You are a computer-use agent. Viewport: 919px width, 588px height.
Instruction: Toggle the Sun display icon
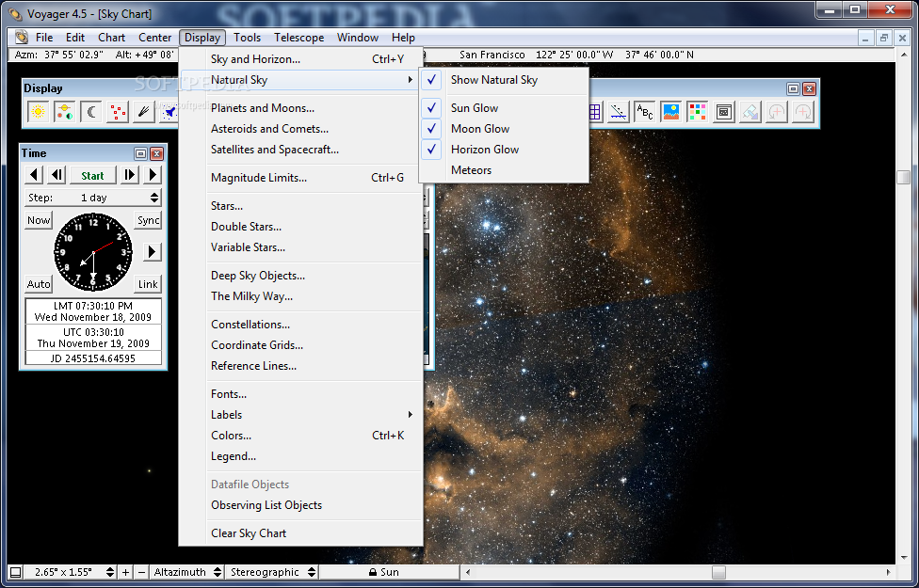[38, 111]
